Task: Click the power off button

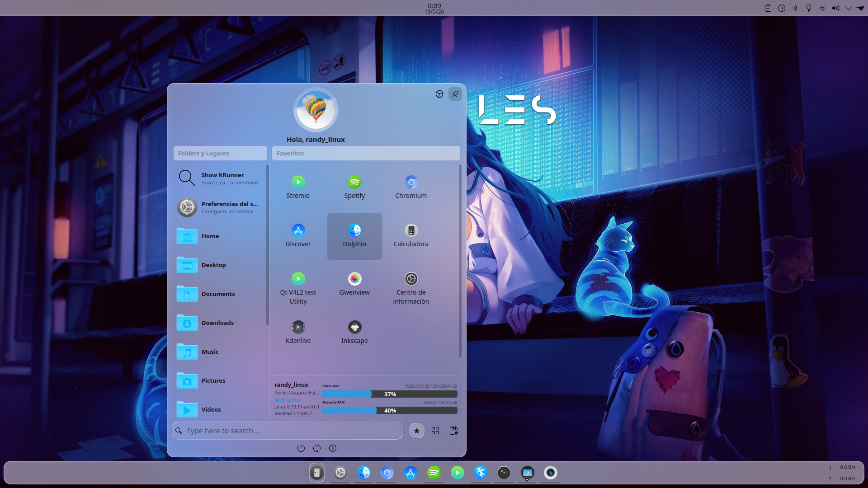Action: tap(301, 448)
